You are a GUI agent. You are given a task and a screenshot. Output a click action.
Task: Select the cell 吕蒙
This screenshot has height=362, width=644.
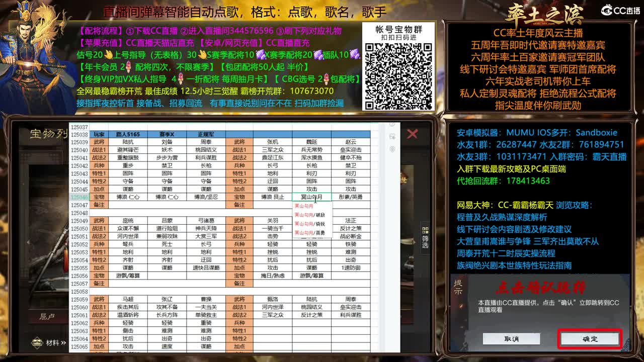point(167,221)
